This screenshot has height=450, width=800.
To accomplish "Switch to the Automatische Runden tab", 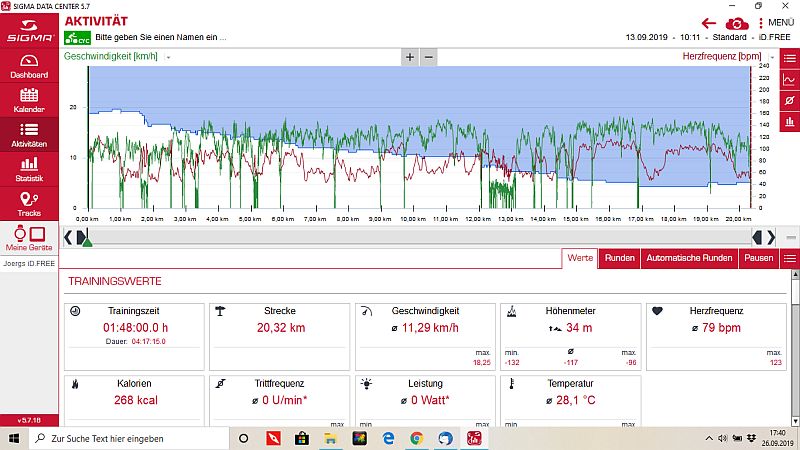I will 689,258.
